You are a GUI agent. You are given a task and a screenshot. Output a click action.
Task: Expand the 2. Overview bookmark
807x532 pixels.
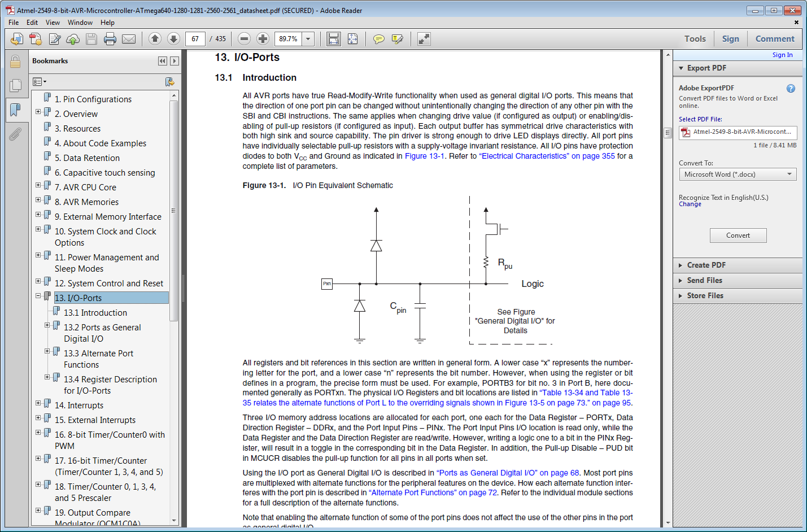[x=38, y=112]
